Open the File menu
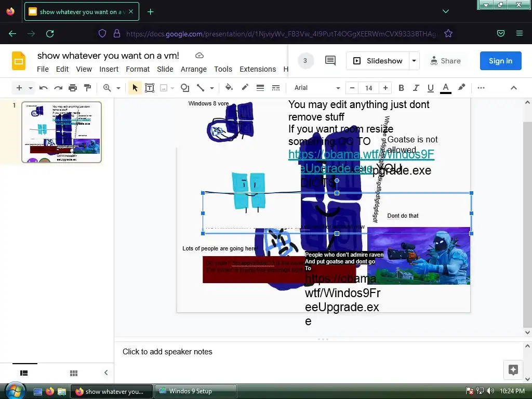Image resolution: width=532 pixels, height=399 pixels. (x=43, y=69)
